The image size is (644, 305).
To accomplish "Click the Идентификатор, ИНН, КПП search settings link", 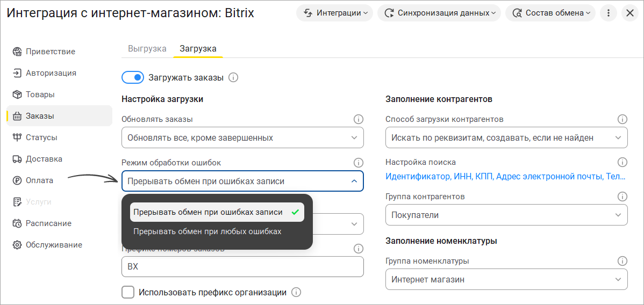I will click(506, 177).
